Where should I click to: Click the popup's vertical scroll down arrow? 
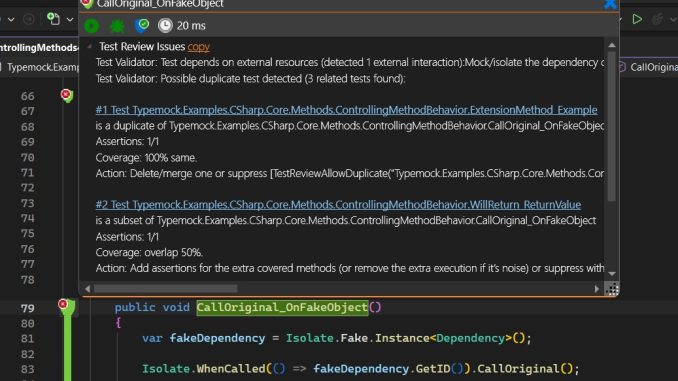612,273
